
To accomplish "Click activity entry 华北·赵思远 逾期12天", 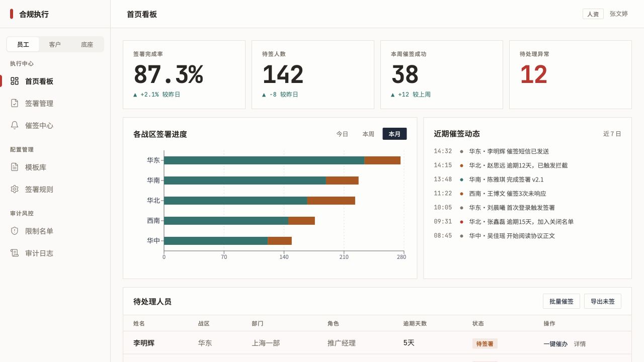I will pyautogui.click(x=527, y=165).
